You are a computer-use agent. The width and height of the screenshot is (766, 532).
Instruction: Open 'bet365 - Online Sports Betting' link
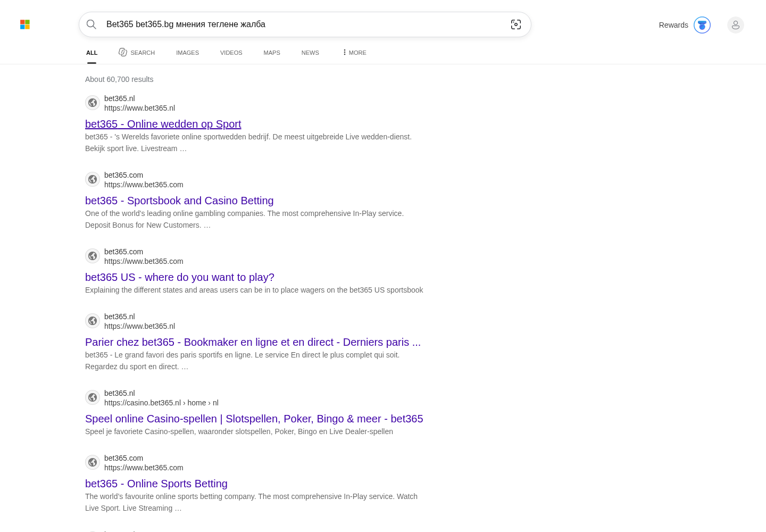pyautogui.click(x=156, y=484)
